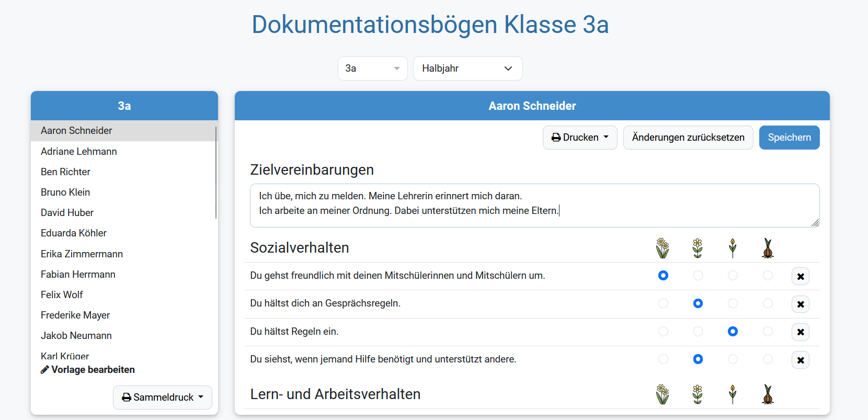The image size is (868, 420).
Task: Click Änderungen zurücksetzen button
Action: point(688,138)
